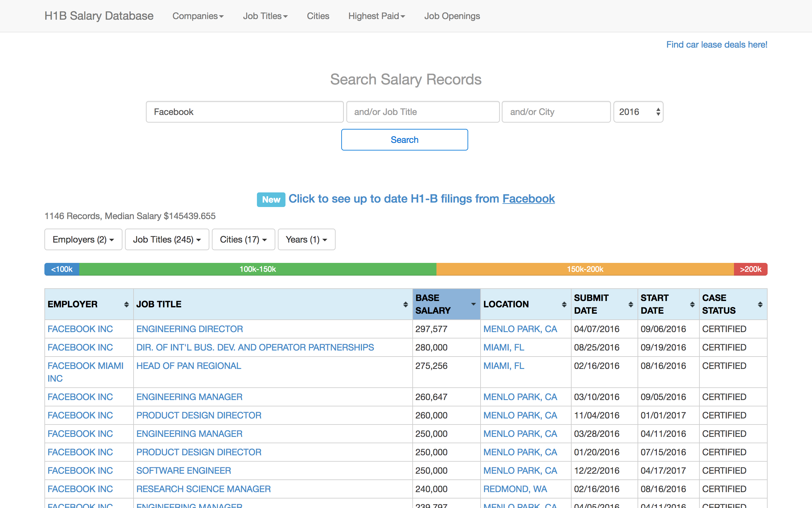Select the 240,000 base salary cell
The image size is (812, 508).
446,489
